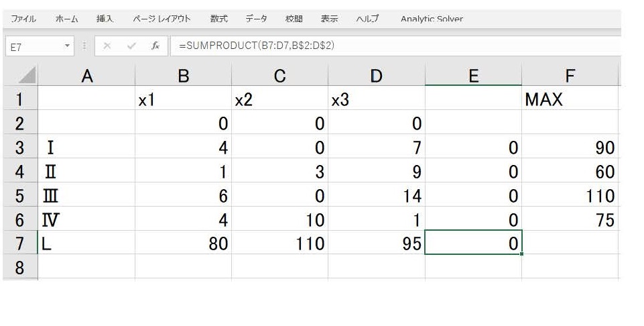Select the MAX cell F1

[570, 100]
